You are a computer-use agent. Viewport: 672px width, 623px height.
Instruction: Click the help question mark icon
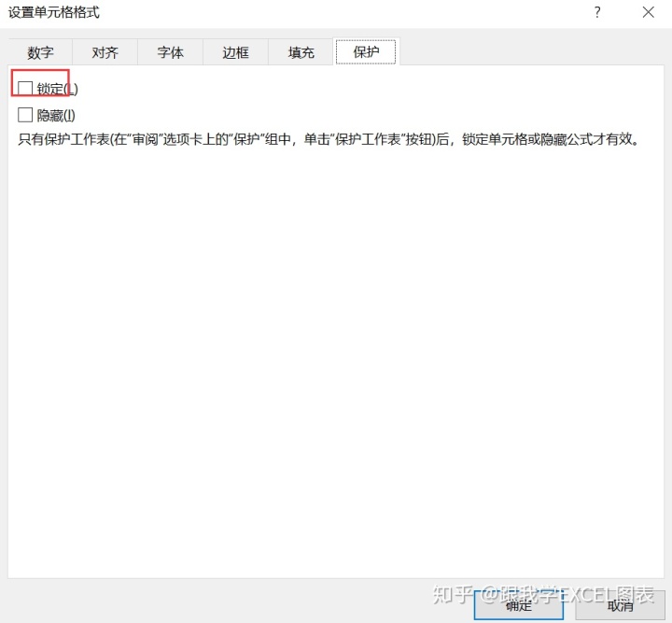(597, 12)
